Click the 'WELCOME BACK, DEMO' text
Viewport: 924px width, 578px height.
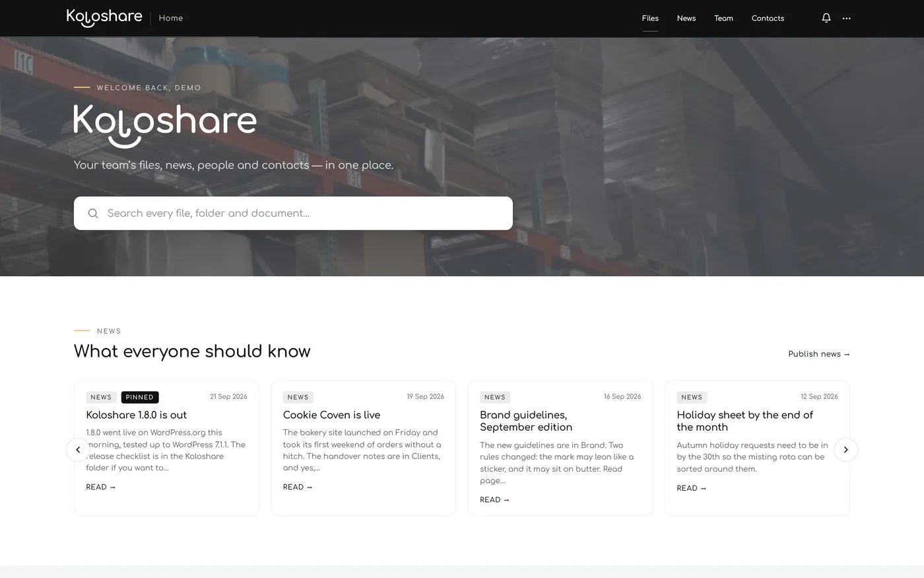pos(148,87)
